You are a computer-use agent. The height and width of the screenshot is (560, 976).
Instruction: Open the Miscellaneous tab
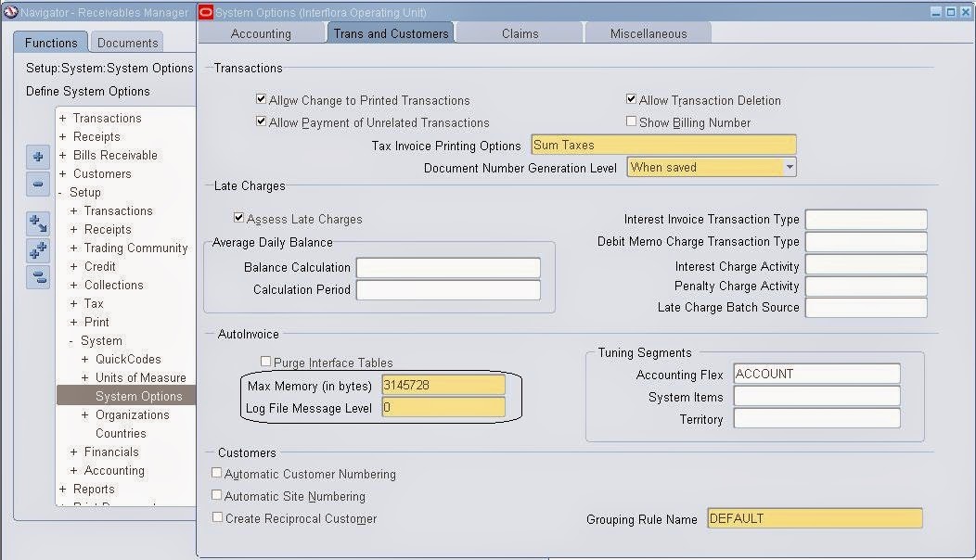649,33
